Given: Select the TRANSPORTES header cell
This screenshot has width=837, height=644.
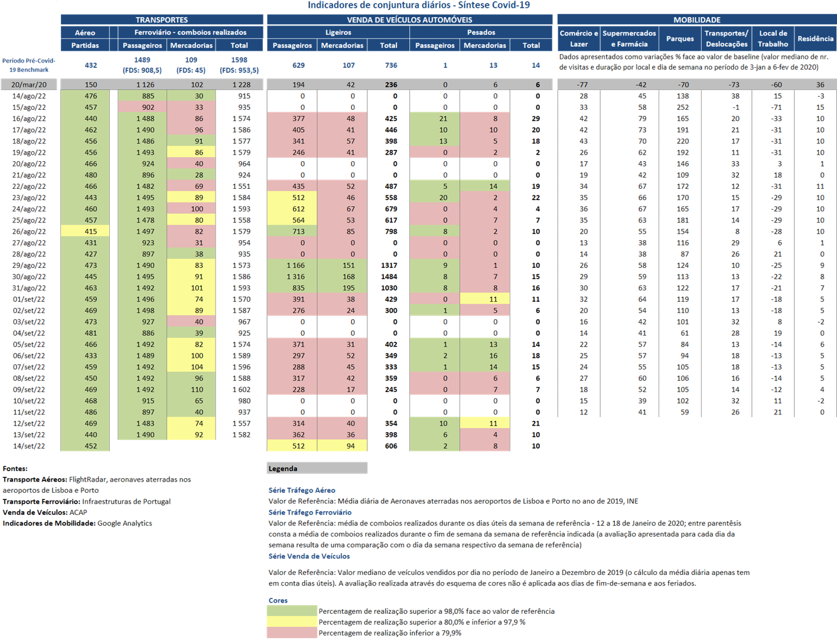Looking at the screenshot, I should coord(162,19).
